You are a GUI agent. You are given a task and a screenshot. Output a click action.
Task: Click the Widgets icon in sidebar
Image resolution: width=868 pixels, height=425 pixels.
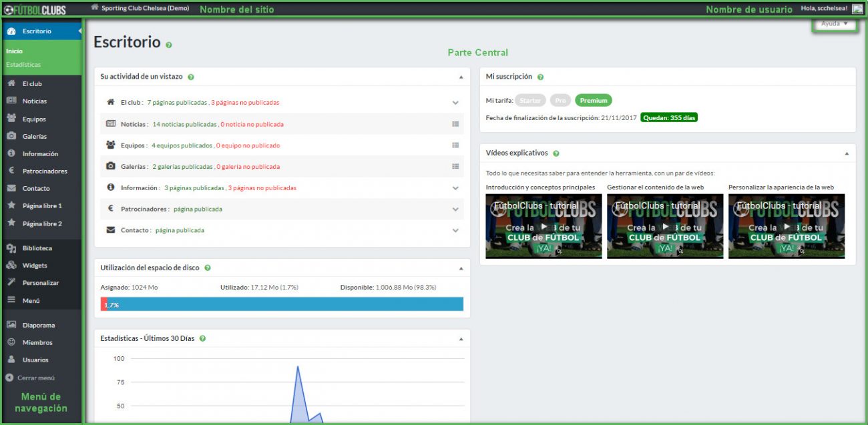point(11,266)
